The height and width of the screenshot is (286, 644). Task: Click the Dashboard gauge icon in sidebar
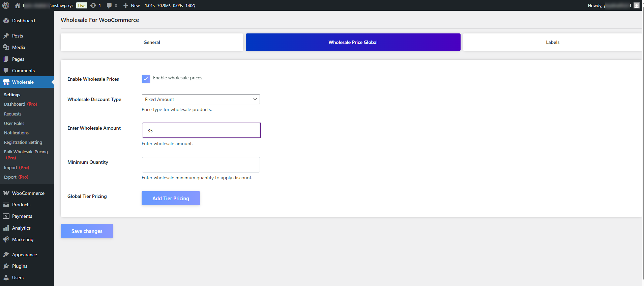click(6, 21)
